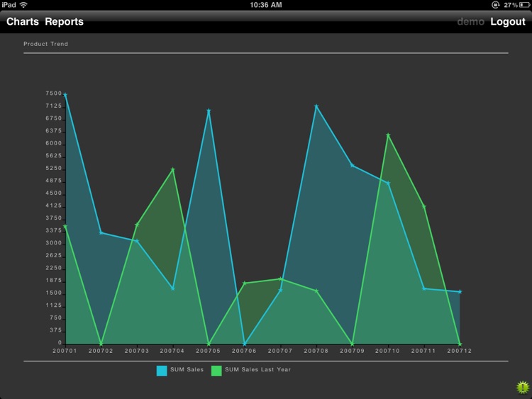Tap the Product Trend chart title
Screen dimensions: 532x399
[x=46, y=44]
